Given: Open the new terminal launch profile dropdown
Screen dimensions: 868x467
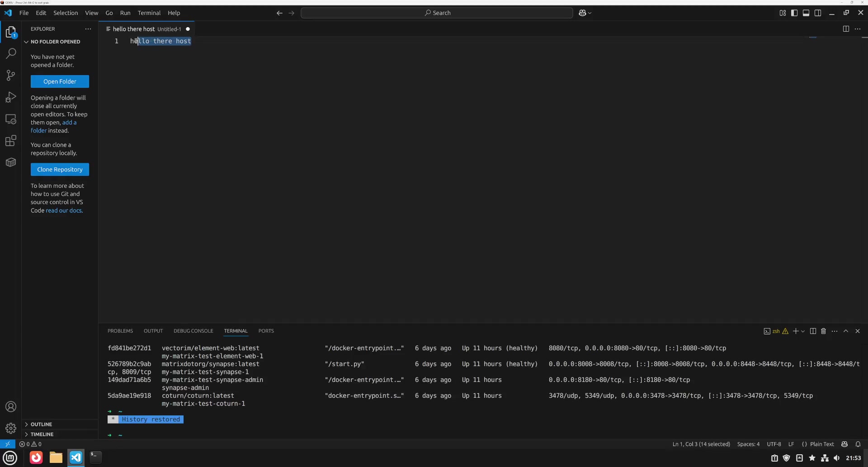Looking at the screenshot, I should (x=803, y=331).
